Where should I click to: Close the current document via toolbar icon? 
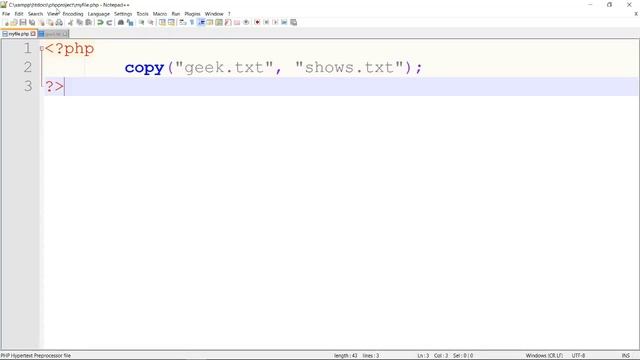click(x=41, y=22)
